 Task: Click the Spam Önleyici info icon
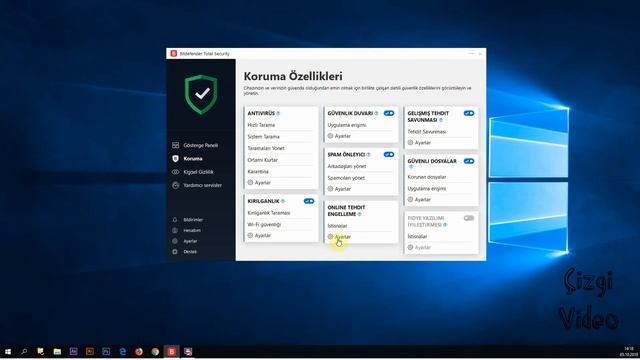[x=369, y=155]
